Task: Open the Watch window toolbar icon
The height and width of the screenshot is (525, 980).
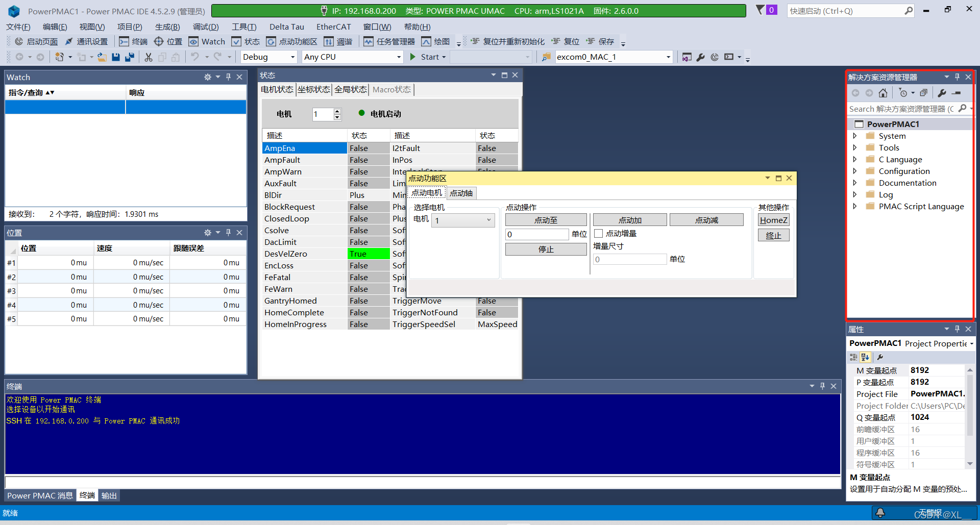Action: tap(207, 41)
